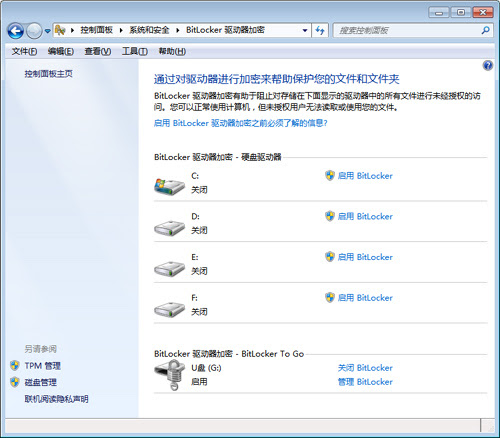The height and width of the screenshot is (438, 500).
Task: Minimize the window
Action: click(x=439, y=13)
